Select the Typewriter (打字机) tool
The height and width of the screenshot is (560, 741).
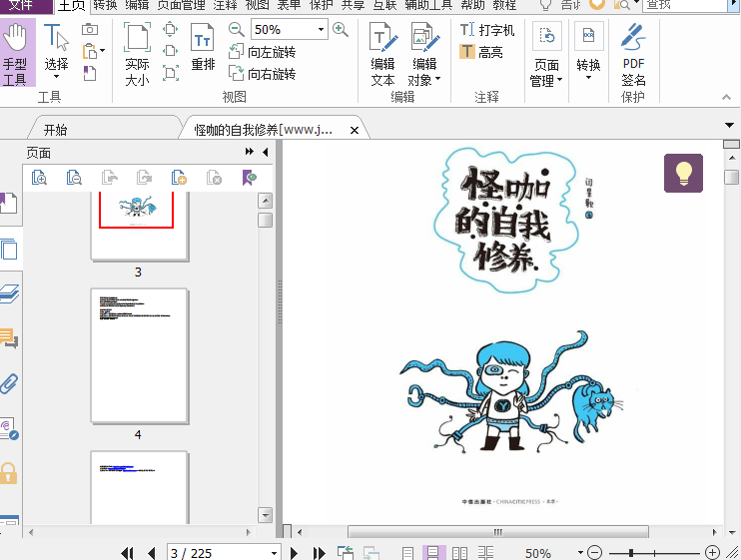click(x=487, y=30)
